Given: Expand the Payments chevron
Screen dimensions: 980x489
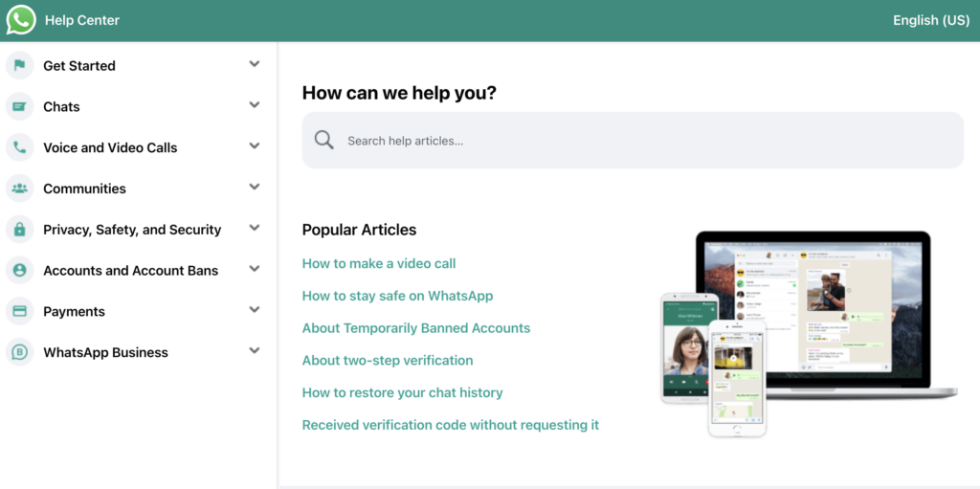Looking at the screenshot, I should pyautogui.click(x=255, y=309).
